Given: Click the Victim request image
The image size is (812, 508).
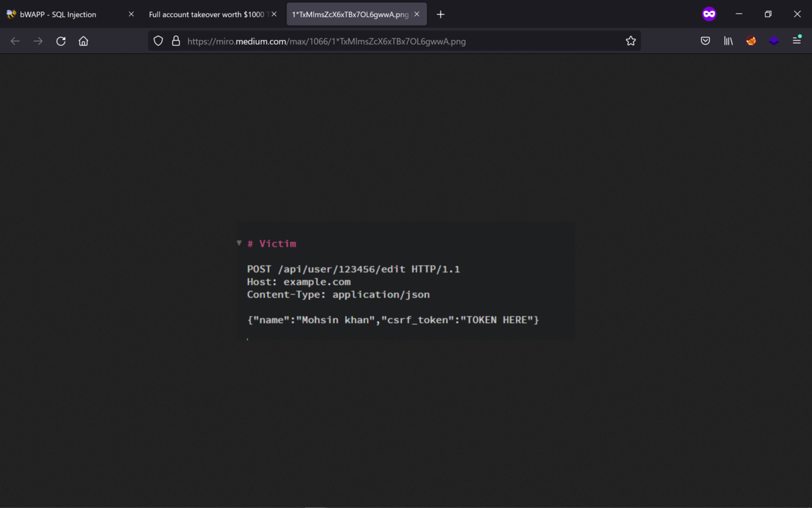Looking at the screenshot, I should [x=405, y=281].
